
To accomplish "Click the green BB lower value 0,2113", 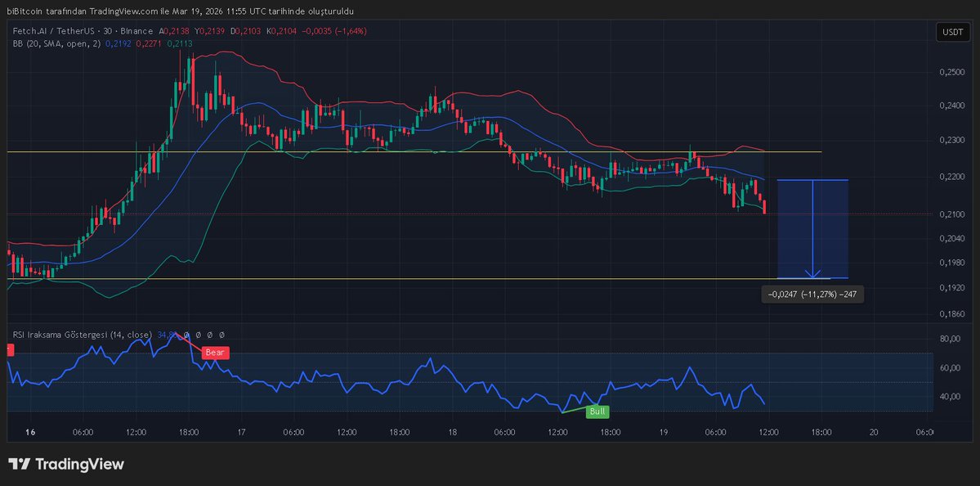I will tap(179, 43).
